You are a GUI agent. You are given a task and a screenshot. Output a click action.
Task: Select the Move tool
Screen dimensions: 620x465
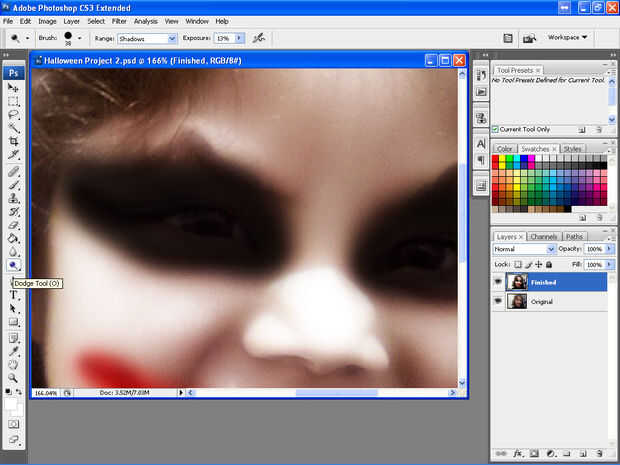pyautogui.click(x=13, y=88)
